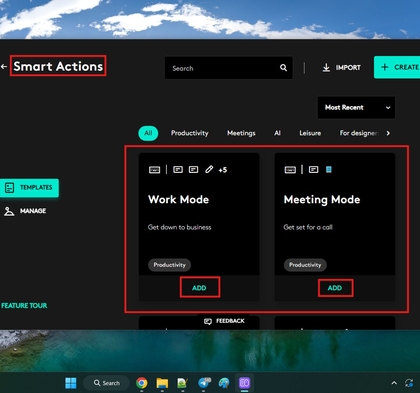Open File Explorer from the taskbar

(162, 383)
